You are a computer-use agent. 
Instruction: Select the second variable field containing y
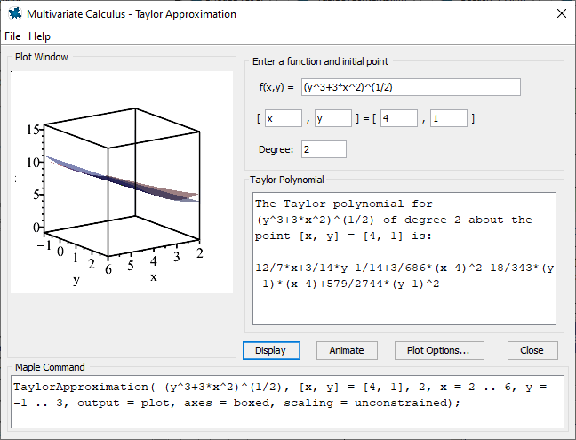(x=333, y=118)
